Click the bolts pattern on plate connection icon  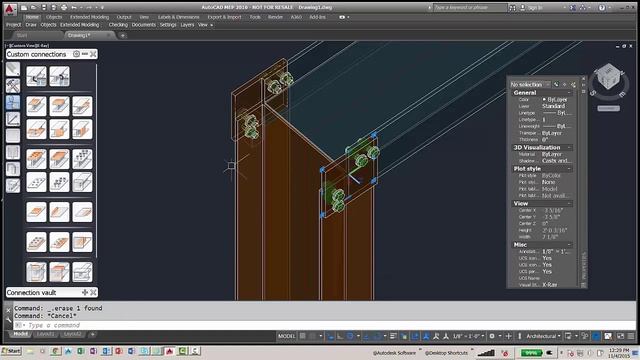59,182
